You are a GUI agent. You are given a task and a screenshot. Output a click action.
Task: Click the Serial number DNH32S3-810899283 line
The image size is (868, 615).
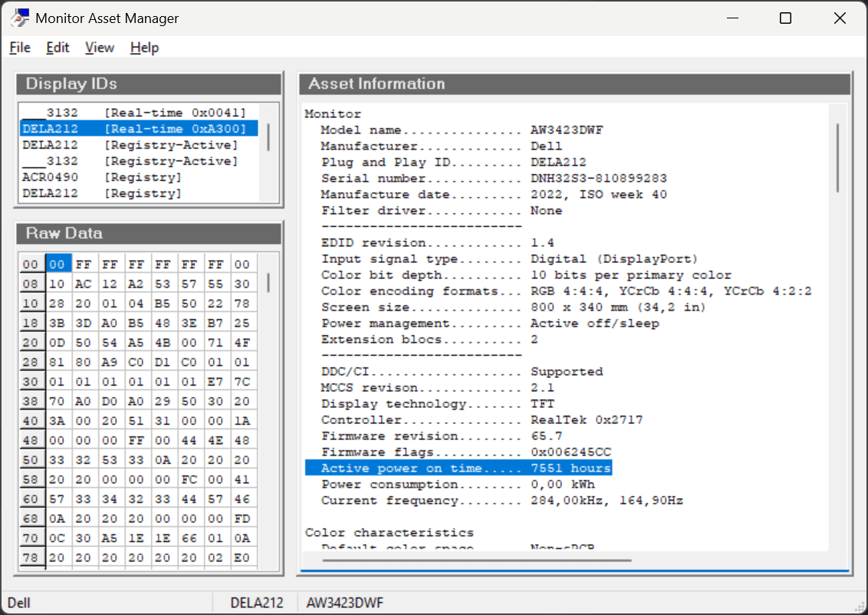494,178
